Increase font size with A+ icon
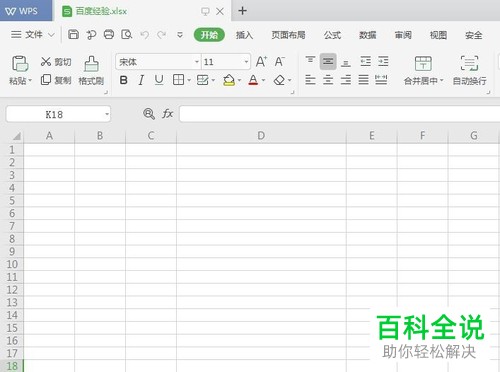The height and width of the screenshot is (372, 500). click(x=261, y=62)
